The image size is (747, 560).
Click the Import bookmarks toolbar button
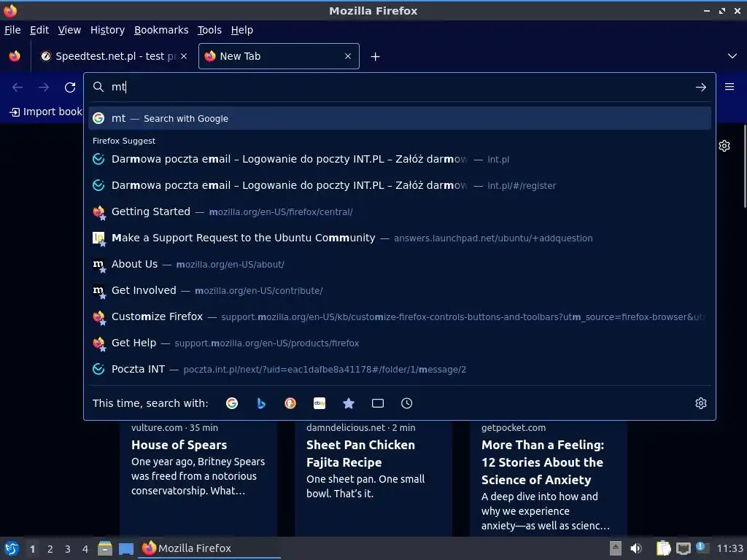click(46, 112)
